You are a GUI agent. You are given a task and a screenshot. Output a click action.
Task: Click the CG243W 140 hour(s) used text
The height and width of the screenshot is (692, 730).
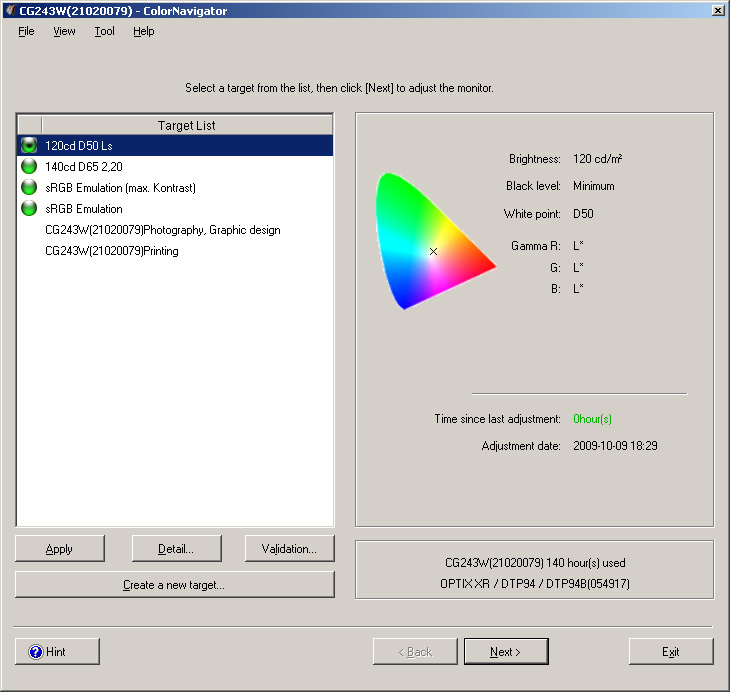[535, 563]
